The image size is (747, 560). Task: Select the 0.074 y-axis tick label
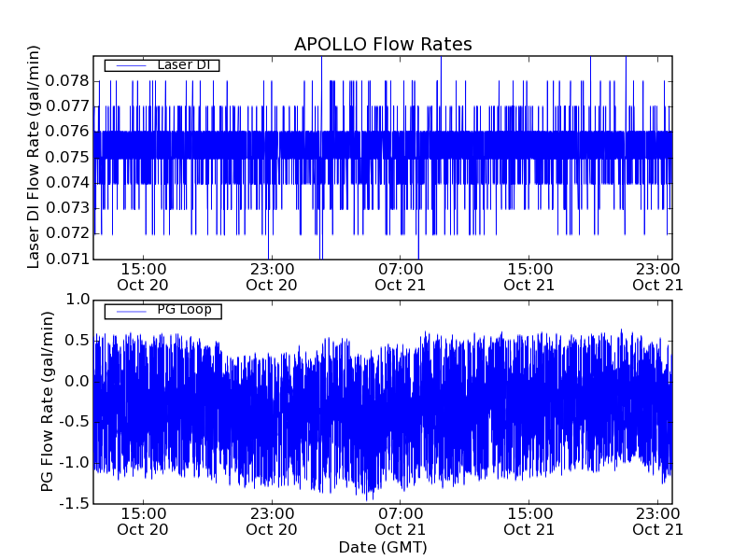click(x=67, y=182)
